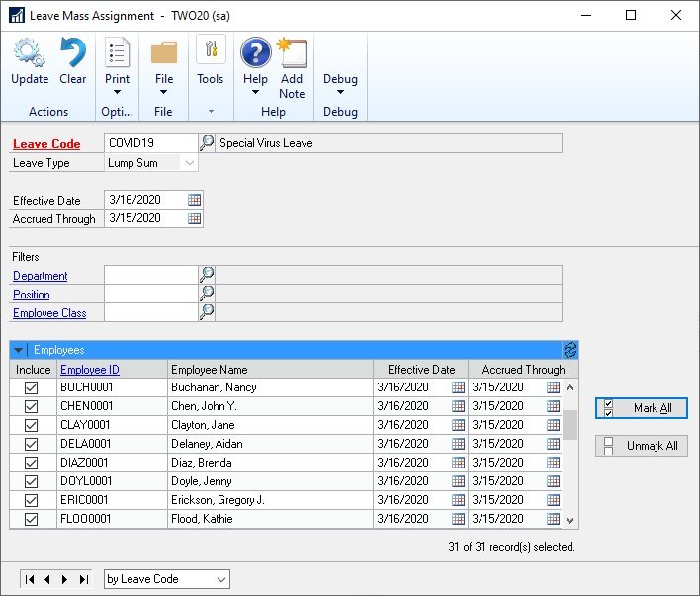Image resolution: width=700 pixels, height=596 pixels.
Task: Click the Department filter input field
Action: 151,275
